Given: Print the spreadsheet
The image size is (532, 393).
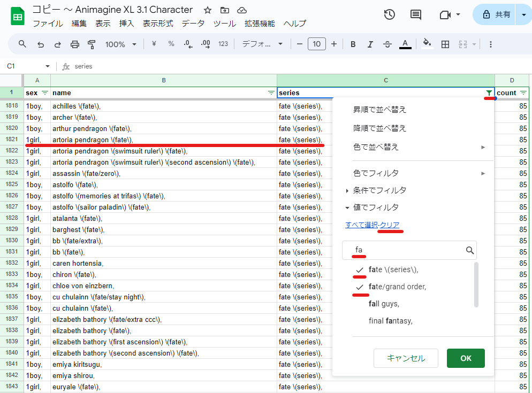Looking at the screenshot, I should point(74,44).
